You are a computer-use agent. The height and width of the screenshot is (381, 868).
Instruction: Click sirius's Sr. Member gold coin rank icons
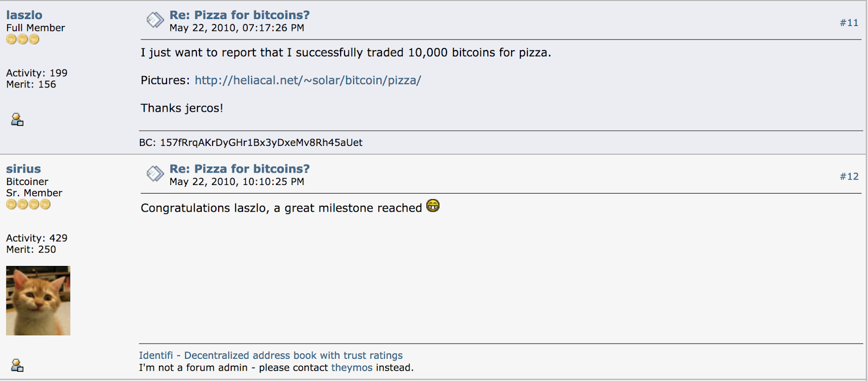click(28, 204)
